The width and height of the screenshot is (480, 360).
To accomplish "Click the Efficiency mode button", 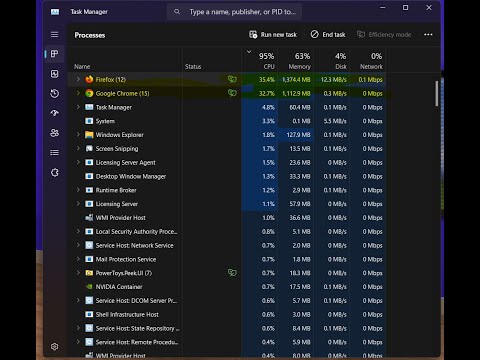I will [384, 35].
